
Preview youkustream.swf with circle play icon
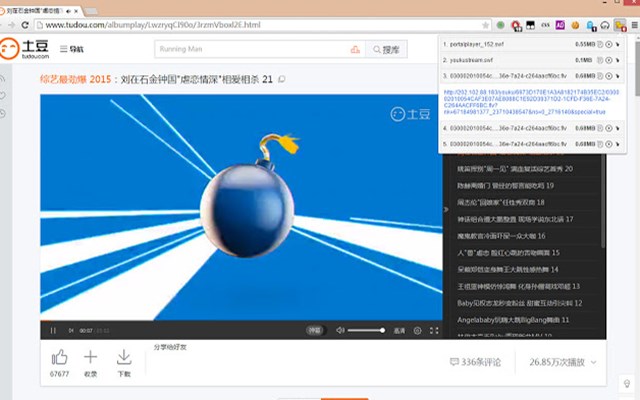pyautogui.click(x=609, y=60)
